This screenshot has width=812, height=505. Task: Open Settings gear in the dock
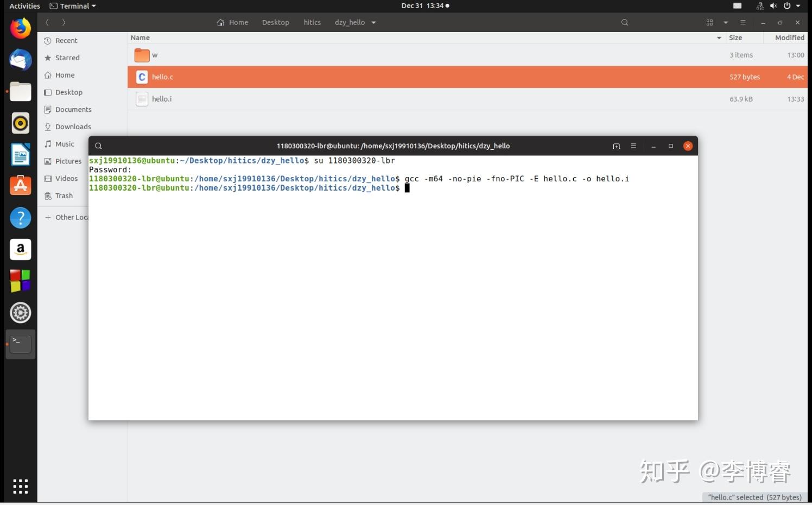point(21,313)
